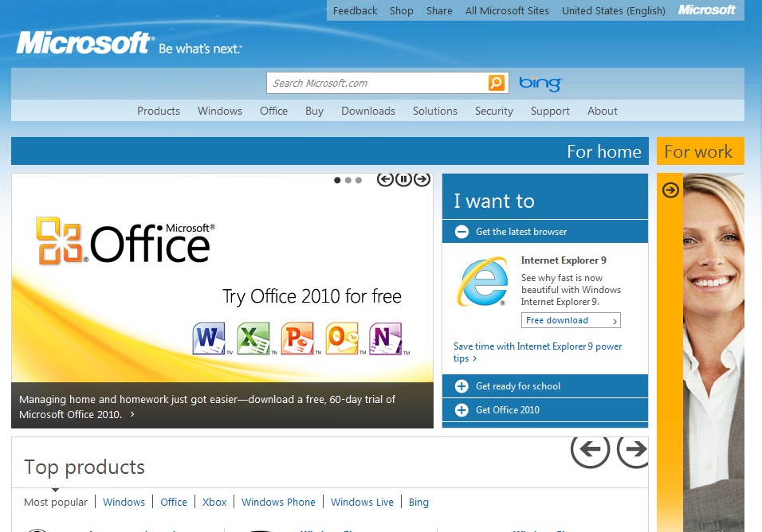This screenshot has width=762, height=532.
Task: Click the smiling woman For work photo
Action: tap(713, 352)
